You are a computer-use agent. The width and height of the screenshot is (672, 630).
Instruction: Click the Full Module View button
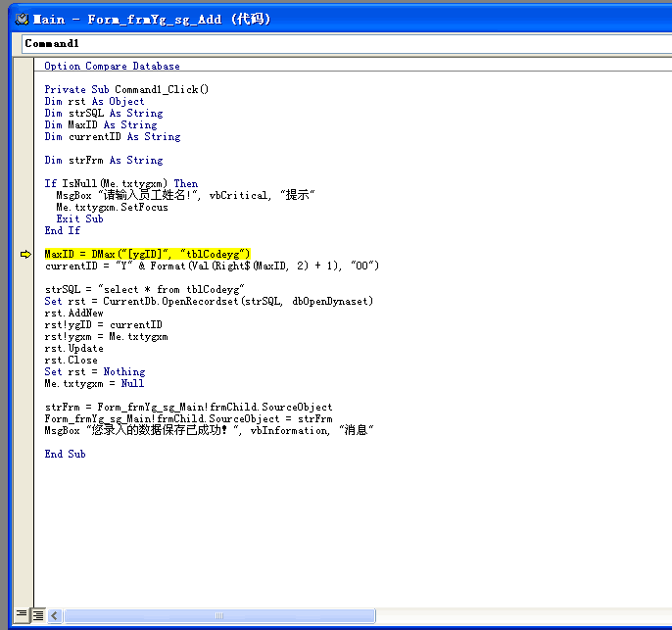[x=38, y=615]
